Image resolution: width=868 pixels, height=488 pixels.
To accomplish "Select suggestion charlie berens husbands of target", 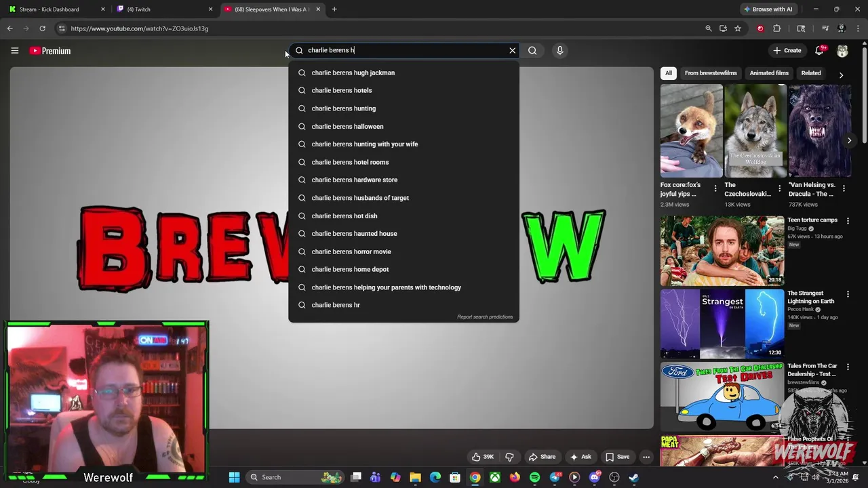I will tap(403, 198).
